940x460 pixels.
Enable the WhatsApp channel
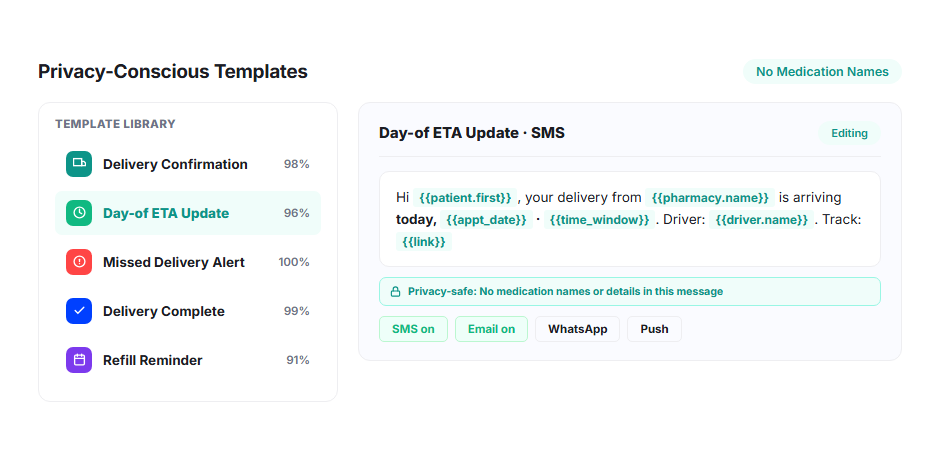[x=577, y=329]
